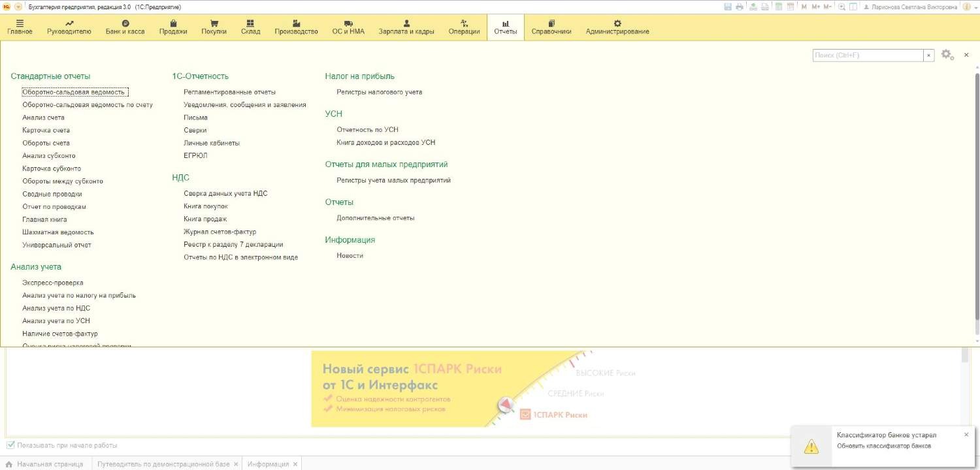The height and width of the screenshot is (470, 980).
Task: Click Обновить классификатор банков in notification
Action: pos(884,446)
